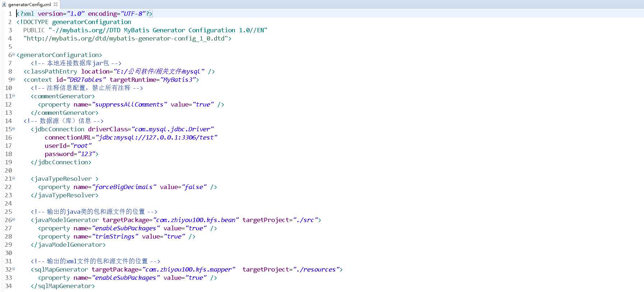Click the targetProject value "./resources"
This screenshot has width=644, height=292.
(316, 269)
